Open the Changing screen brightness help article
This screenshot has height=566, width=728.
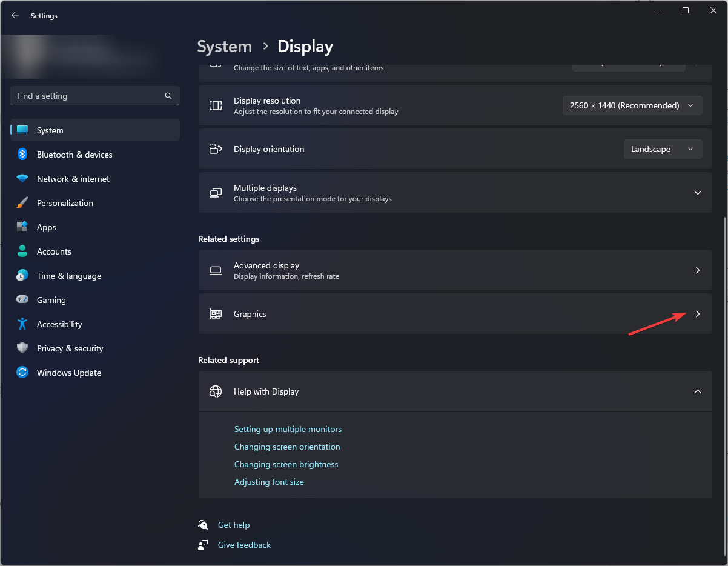pyautogui.click(x=286, y=464)
